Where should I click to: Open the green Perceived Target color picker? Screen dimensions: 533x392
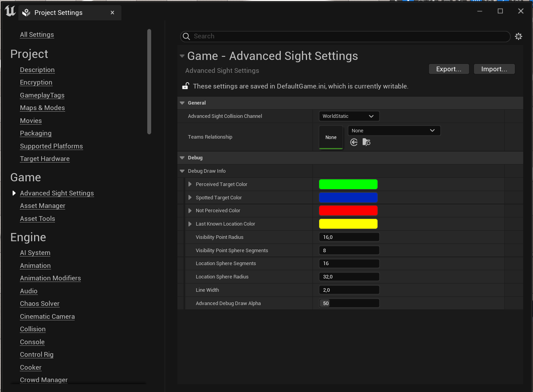(x=348, y=184)
